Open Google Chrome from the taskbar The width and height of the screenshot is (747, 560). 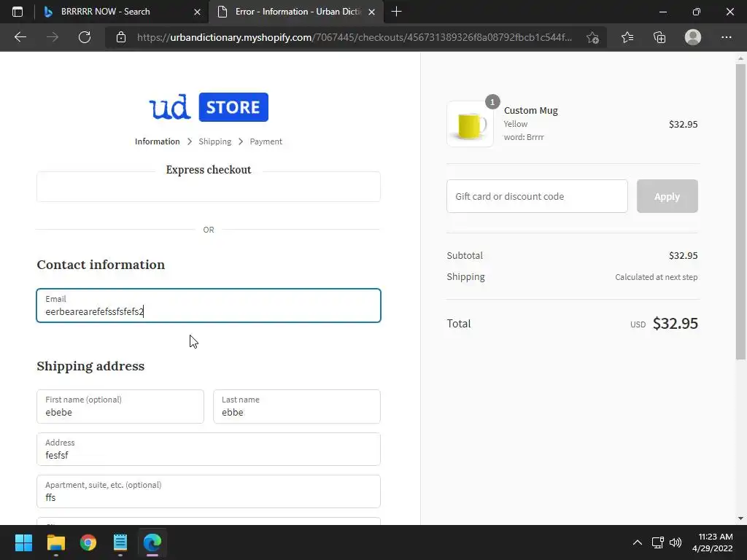point(88,542)
